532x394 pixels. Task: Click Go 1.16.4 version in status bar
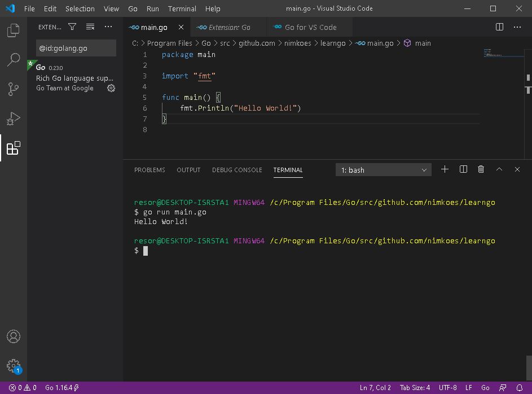(62, 388)
